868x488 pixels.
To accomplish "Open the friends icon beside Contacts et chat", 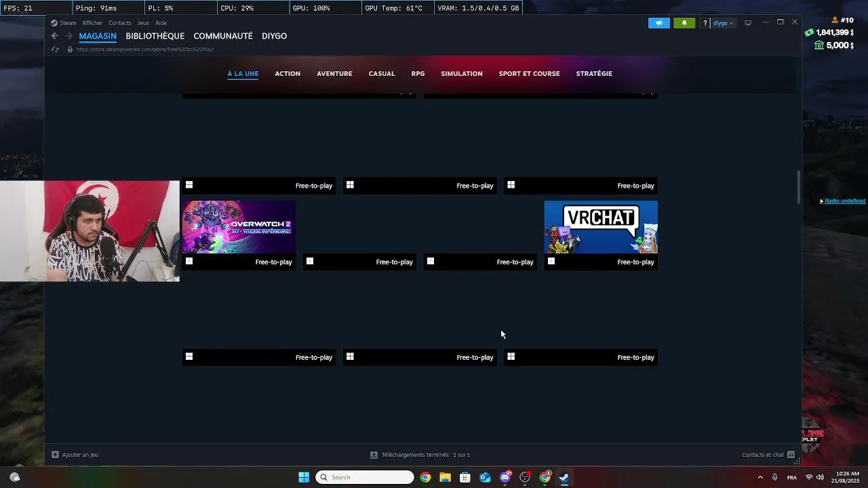I will (x=791, y=455).
